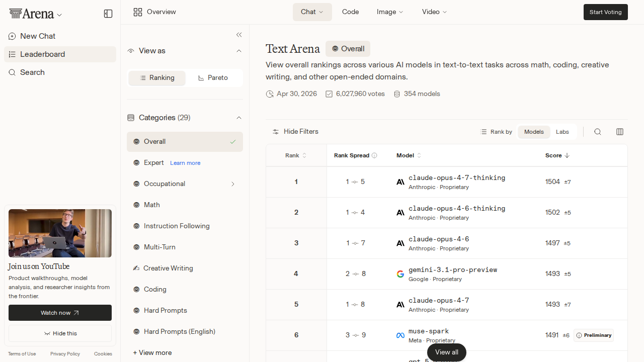This screenshot has height=362, width=644.
Task: Start a New Chat
Action: click(x=60, y=36)
